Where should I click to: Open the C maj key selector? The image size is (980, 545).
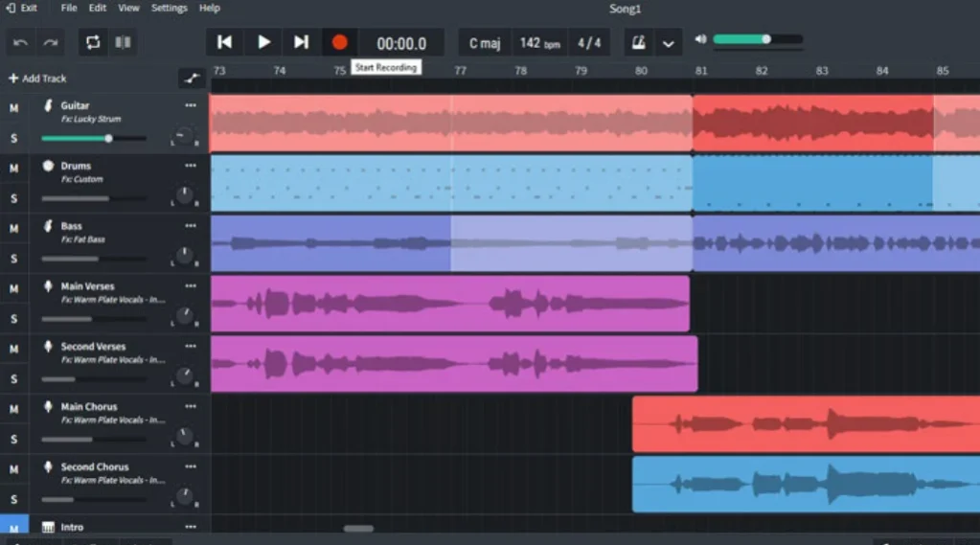pyautogui.click(x=485, y=43)
